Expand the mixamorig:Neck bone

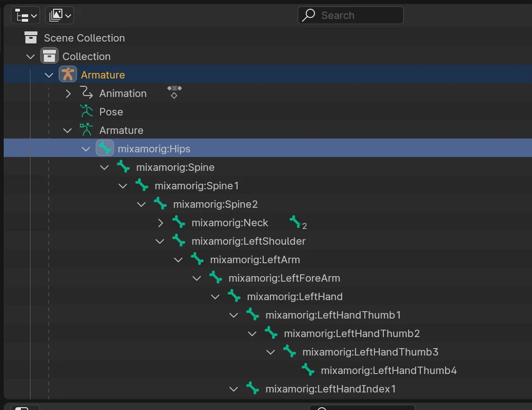(160, 223)
